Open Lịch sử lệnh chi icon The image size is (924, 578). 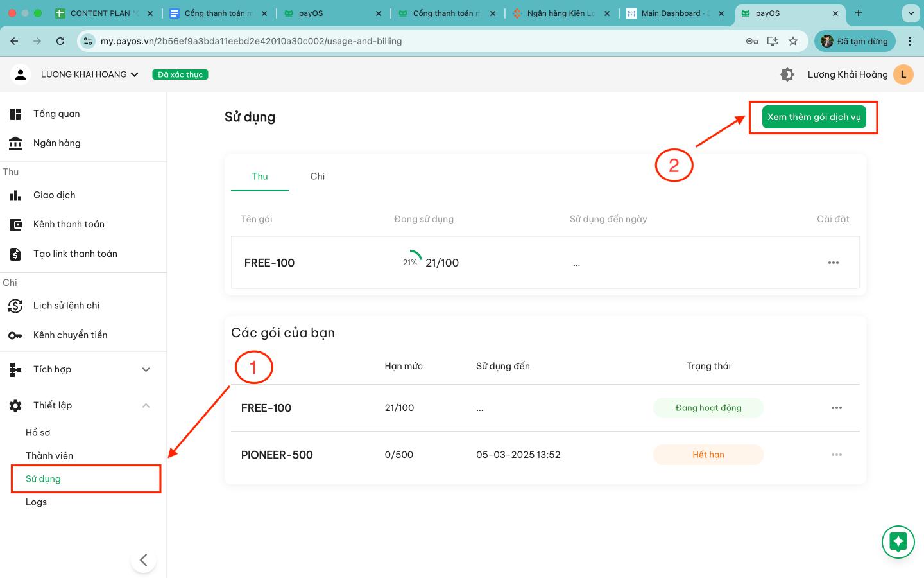tap(15, 306)
